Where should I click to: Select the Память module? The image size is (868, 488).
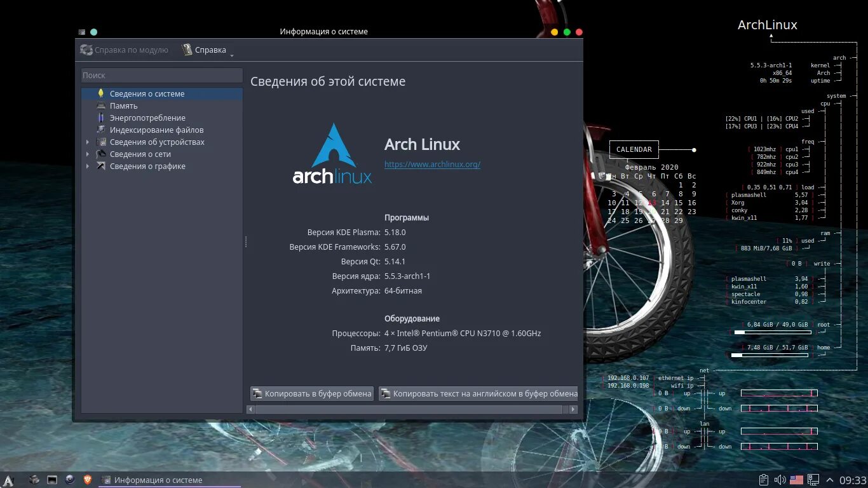tap(162, 106)
